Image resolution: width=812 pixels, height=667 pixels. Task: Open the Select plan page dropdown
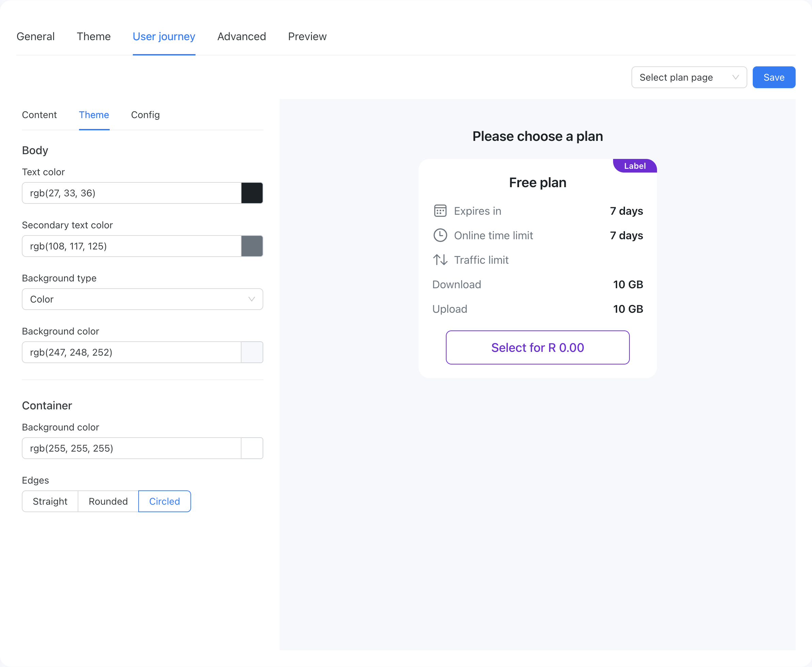click(689, 77)
